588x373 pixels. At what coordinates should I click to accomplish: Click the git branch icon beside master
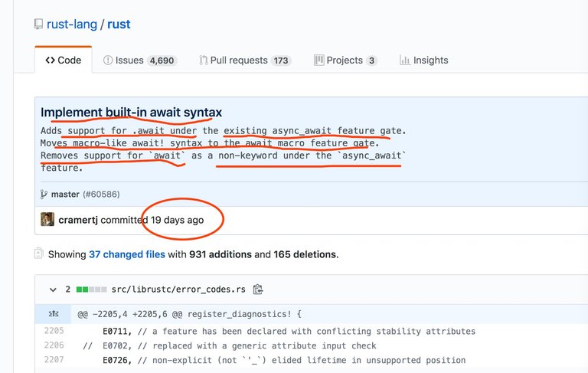pos(44,195)
